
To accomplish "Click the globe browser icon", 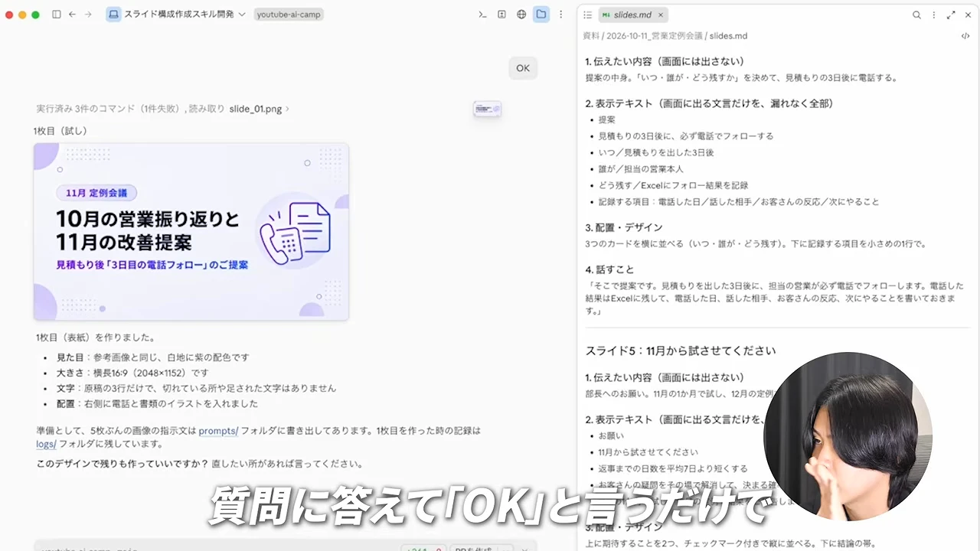I will pos(521,15).
